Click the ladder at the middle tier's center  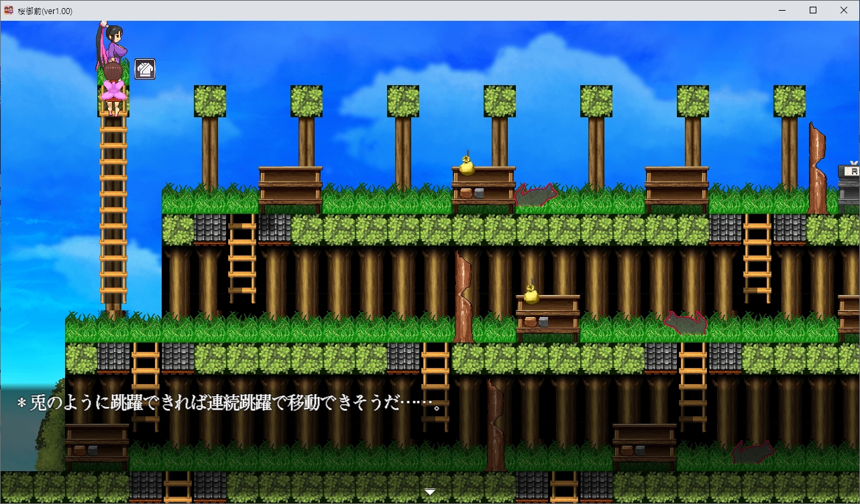[x=435, y=387]
